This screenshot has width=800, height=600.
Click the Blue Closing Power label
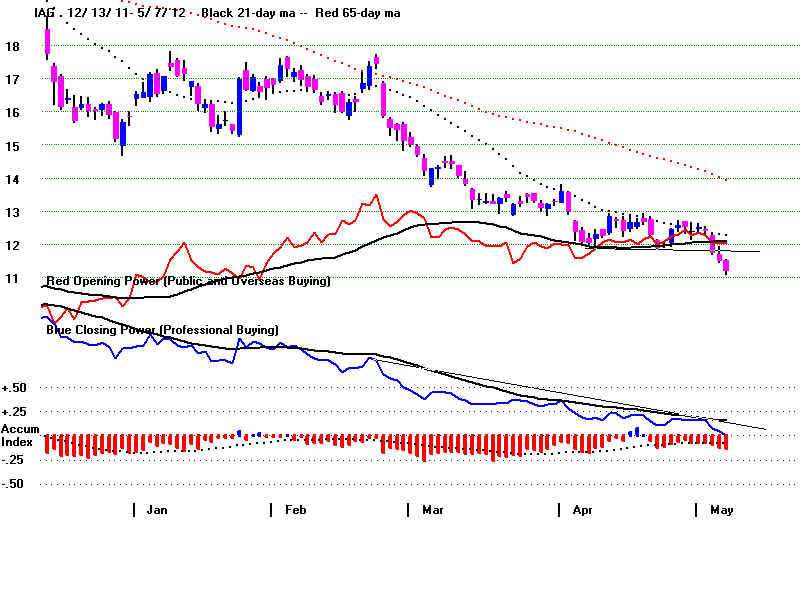[162, 329]
